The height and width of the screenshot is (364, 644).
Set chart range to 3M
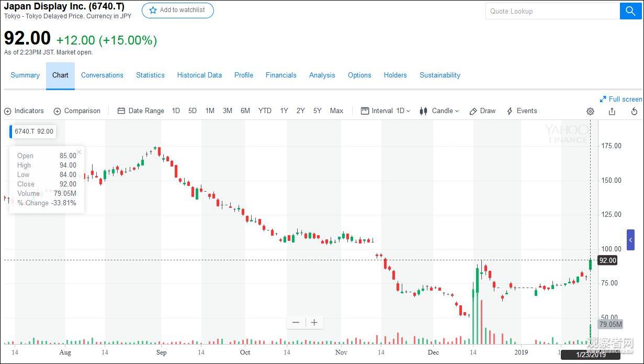pos(228,111)
